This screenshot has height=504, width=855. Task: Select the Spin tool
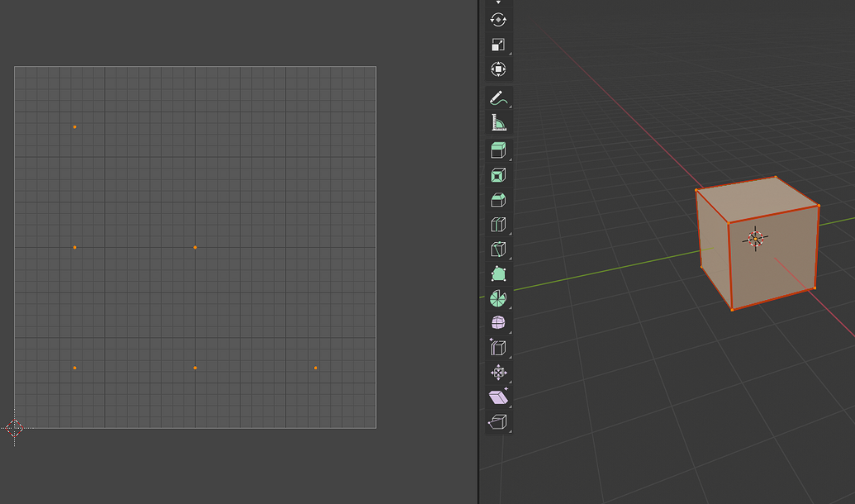(498, 298)
